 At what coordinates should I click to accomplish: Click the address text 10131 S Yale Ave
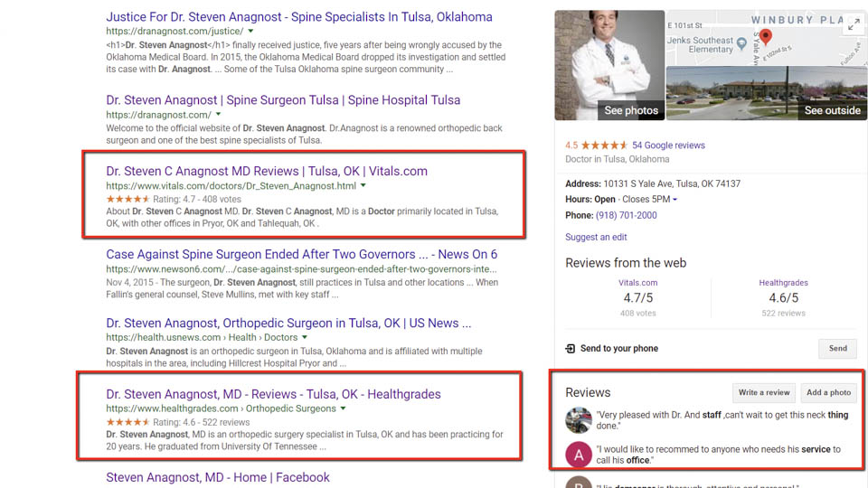[x=672, y=183]
